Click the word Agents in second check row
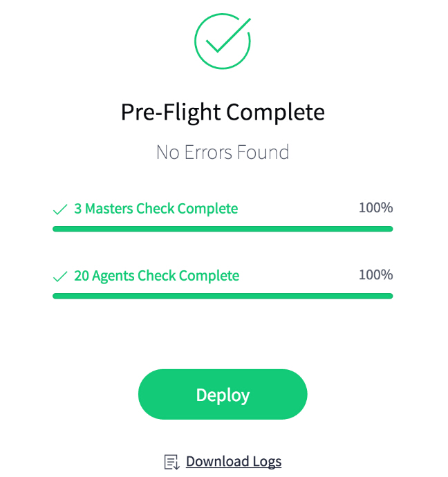The image size is (448, 477). (113, 277)
